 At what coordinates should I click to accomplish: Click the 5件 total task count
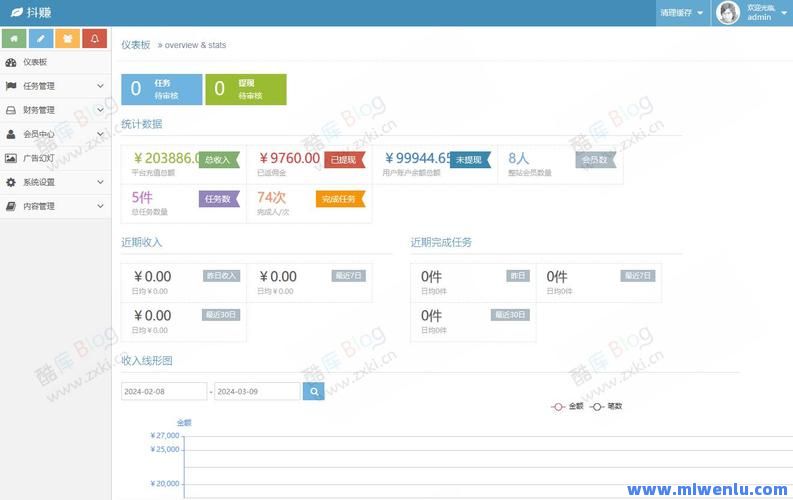click(142, 197)
